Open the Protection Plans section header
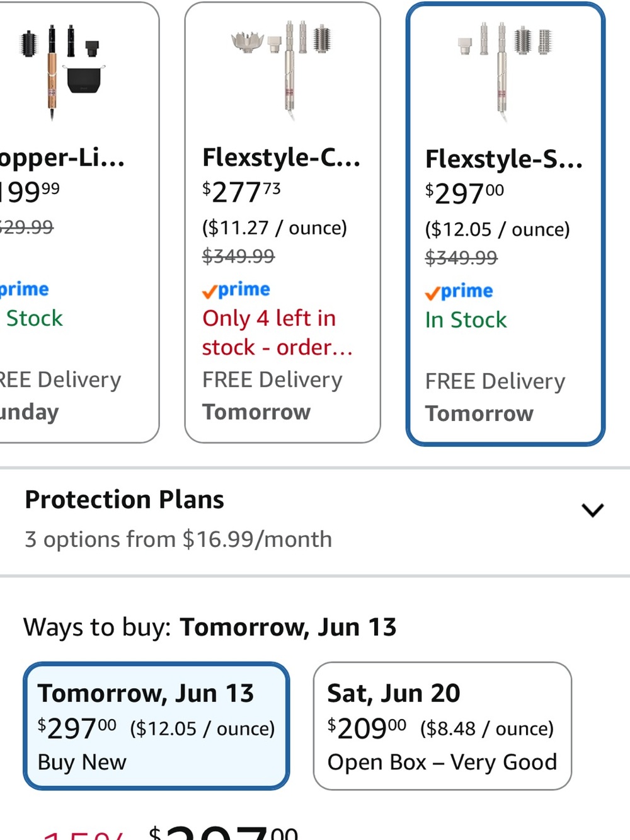630x840 pixels. (124, 500)
